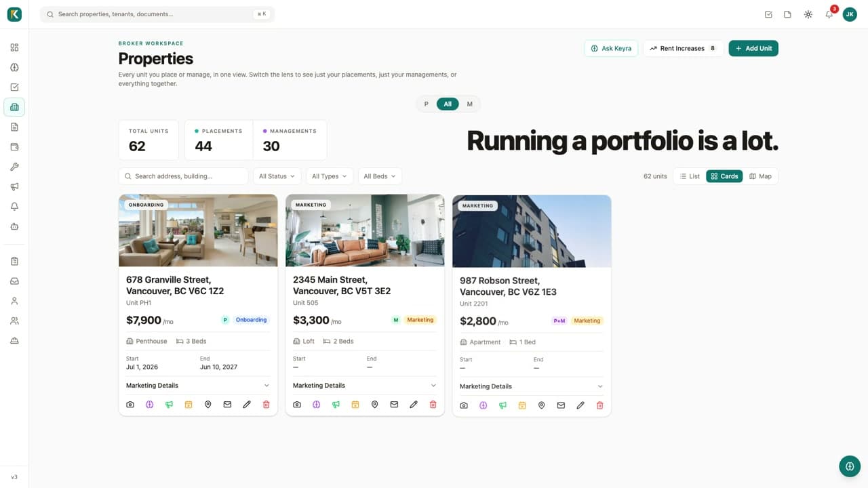Switch to List view
The height and width of the screenshot is (488, 868).
point(689,176)
